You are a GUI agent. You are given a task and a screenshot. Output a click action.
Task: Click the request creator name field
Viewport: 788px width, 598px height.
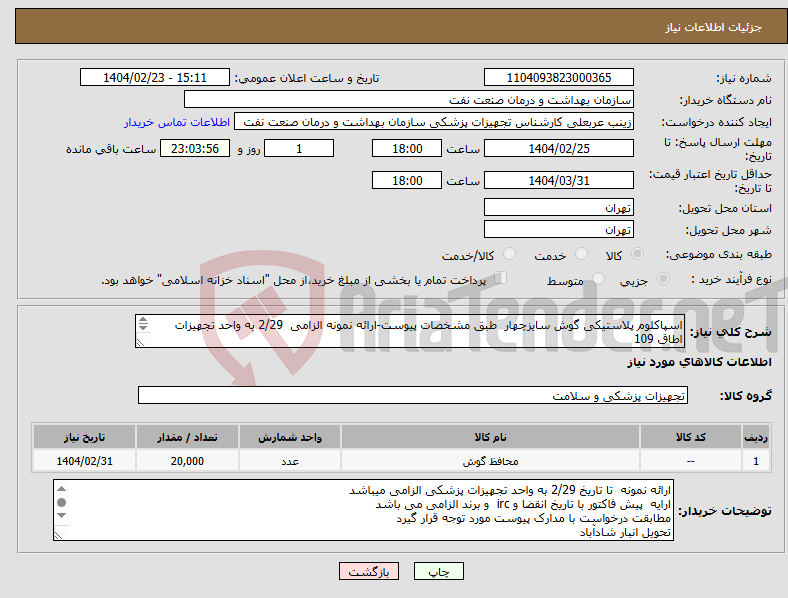[x=434, y=122]
